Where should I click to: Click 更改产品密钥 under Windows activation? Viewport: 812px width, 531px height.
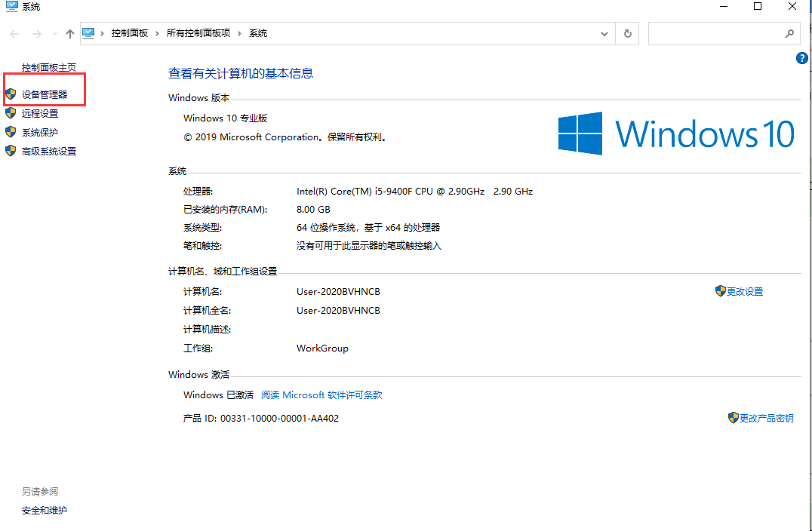765,418
